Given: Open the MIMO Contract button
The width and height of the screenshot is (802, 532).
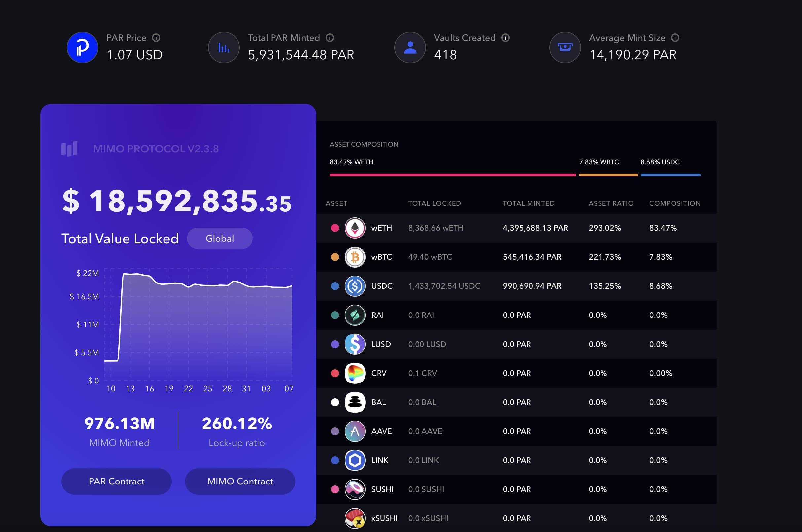Looking at the screenshot, I should point(240,481).
